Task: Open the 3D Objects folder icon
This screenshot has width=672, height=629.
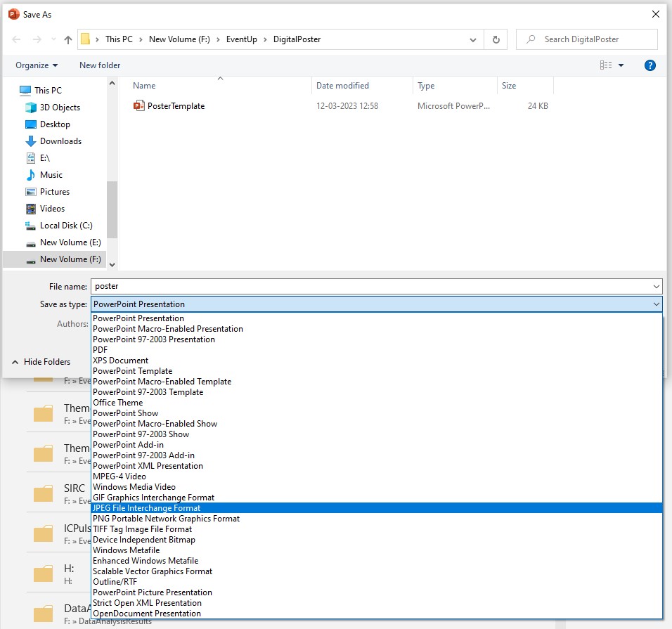Action: pyautogui.click(x=31, y=108)
